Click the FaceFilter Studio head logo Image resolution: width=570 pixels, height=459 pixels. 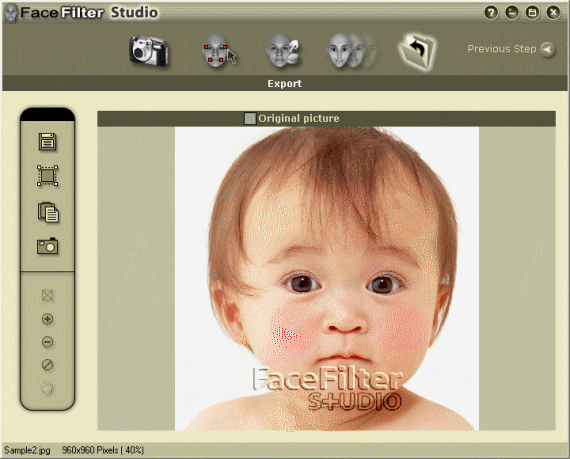[x=11, y=13]
